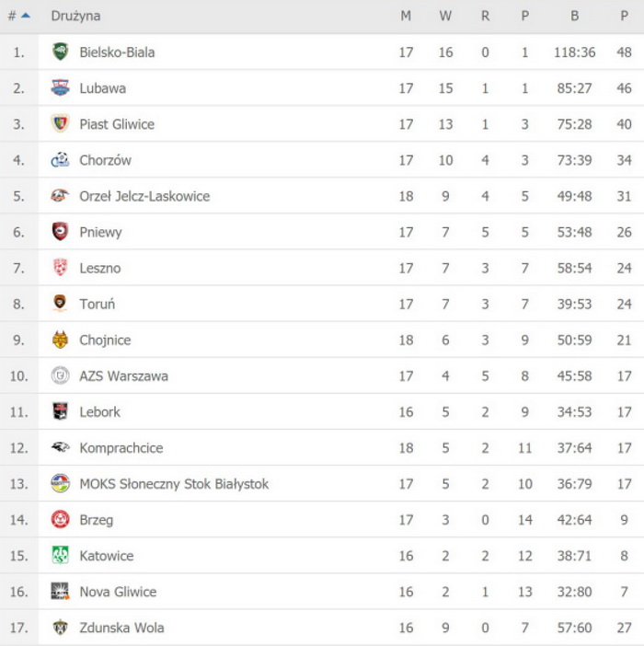
Task: Click the Chojnice club logo
Action: (60, 340)
